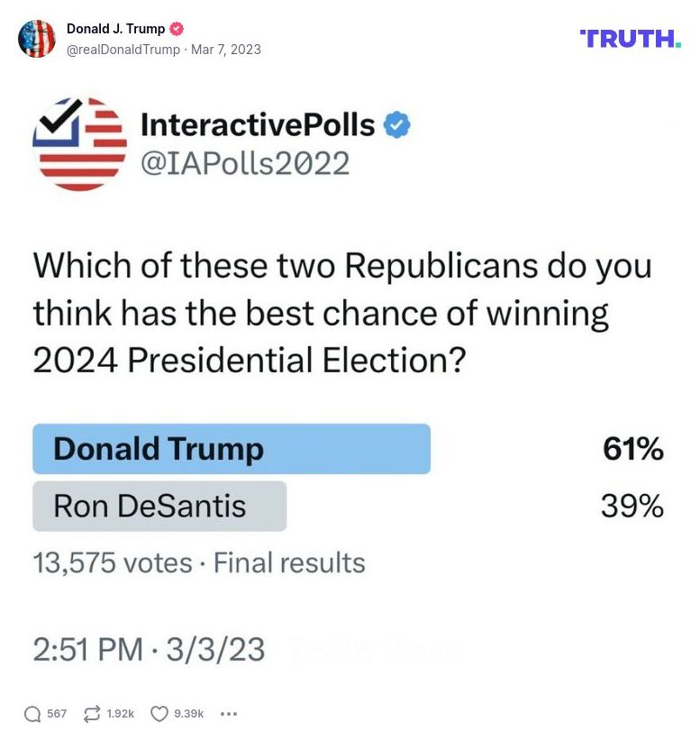Open the three-dot more options icon

(x=229, y=713)
